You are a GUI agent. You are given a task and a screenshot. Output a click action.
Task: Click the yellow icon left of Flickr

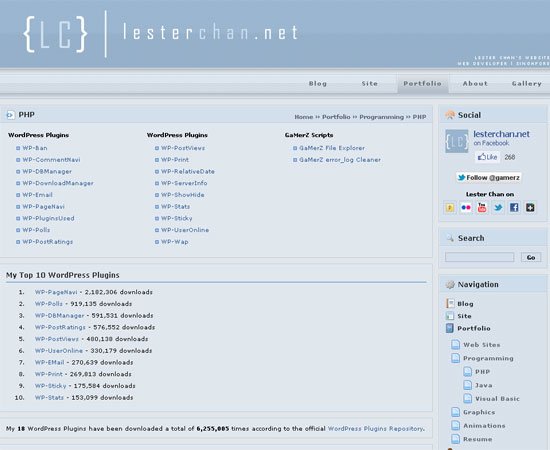(x=450, y=208)
